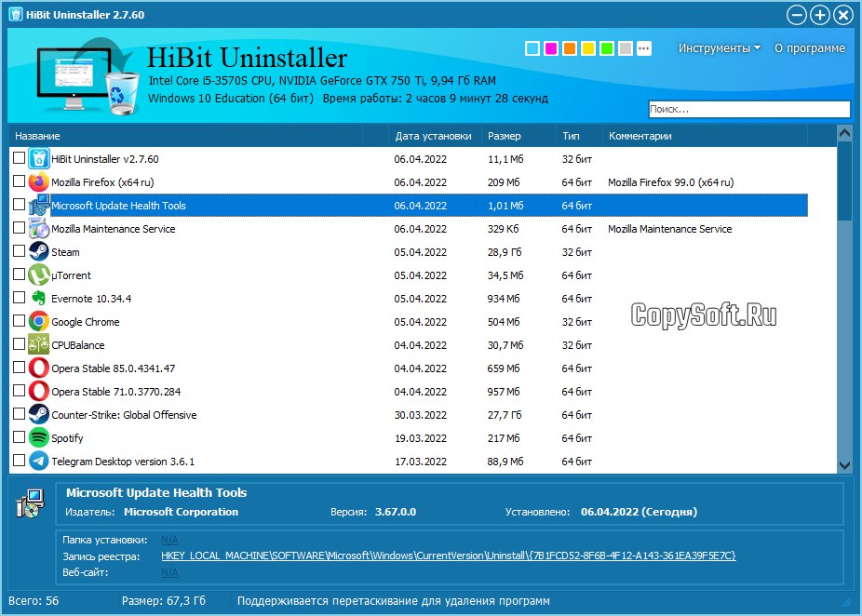Click the µTorrent icon

[x=39, y=275]
